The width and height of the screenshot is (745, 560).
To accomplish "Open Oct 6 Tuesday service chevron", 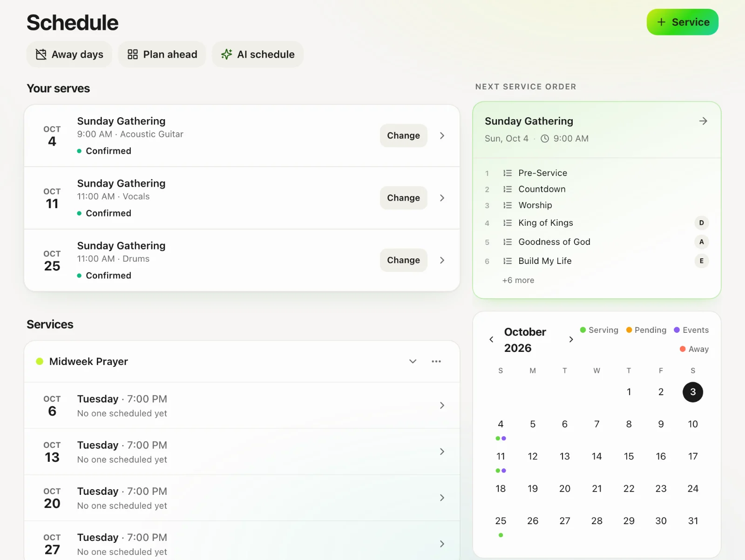I will 442,405.
